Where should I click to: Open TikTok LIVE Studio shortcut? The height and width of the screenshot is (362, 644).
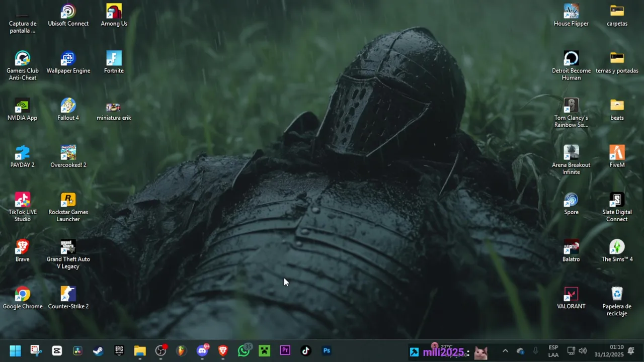(x=22, y=207)
